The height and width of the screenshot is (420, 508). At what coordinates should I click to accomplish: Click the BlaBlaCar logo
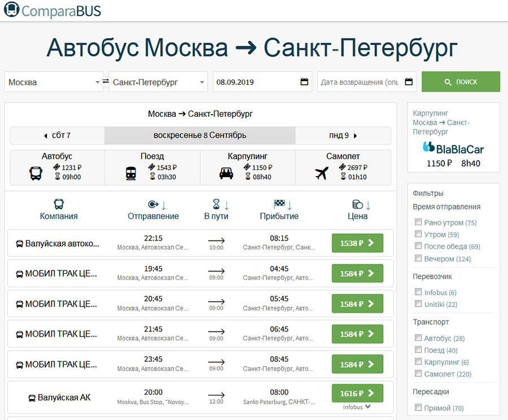point(453,148)
